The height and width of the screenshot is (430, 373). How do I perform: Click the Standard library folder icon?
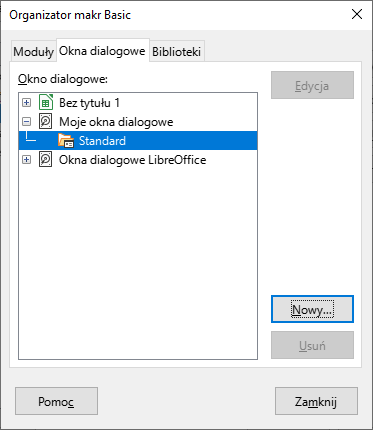click(66, 141)
